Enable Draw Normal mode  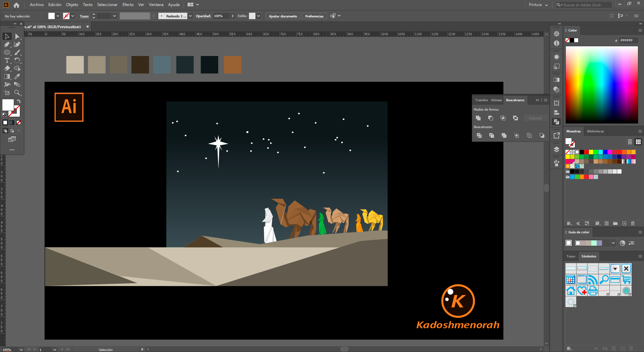[5, 131]
